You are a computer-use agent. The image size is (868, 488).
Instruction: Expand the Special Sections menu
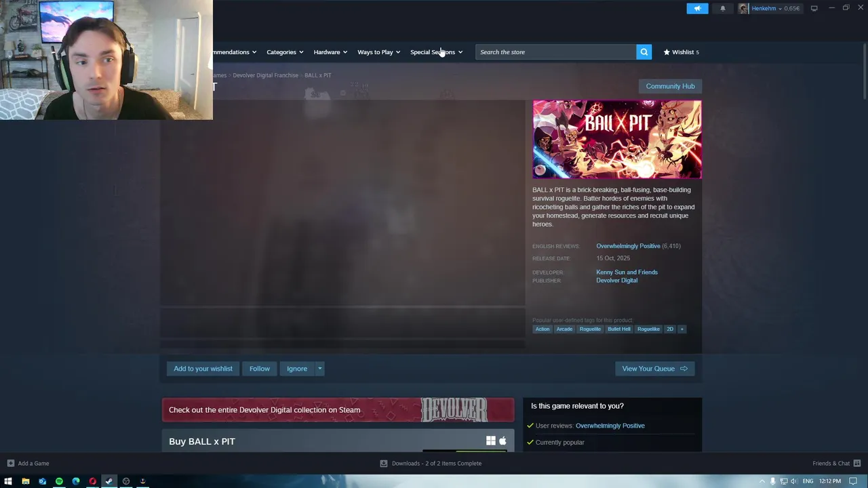tap(436, 52)
